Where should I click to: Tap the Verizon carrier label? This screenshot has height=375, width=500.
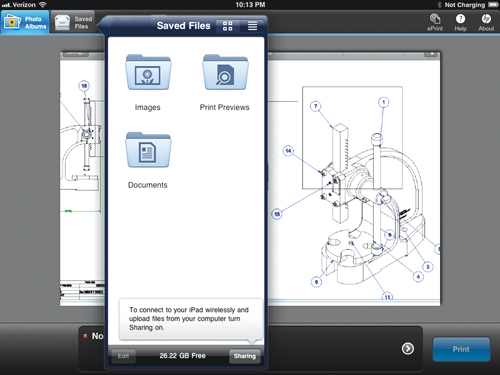pos(24,5)
